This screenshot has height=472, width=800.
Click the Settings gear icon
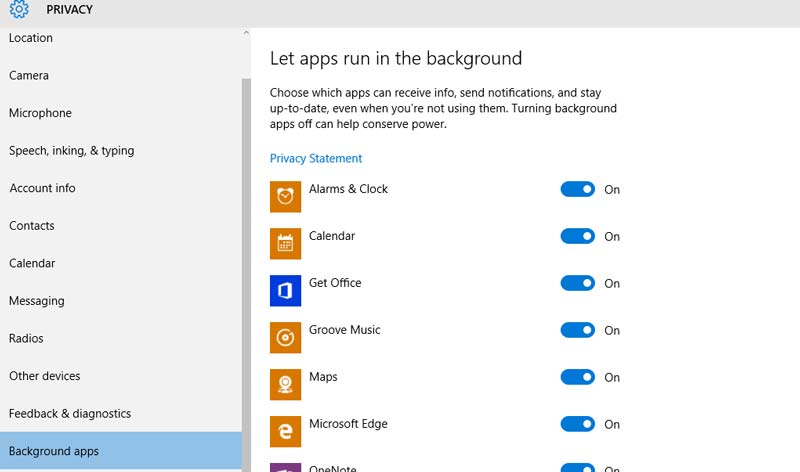(19, 9)
